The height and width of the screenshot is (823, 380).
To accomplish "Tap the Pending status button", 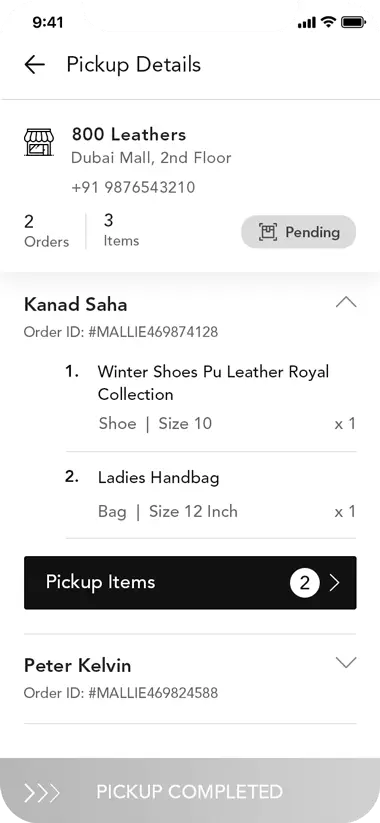I will (x=299, y=232).
